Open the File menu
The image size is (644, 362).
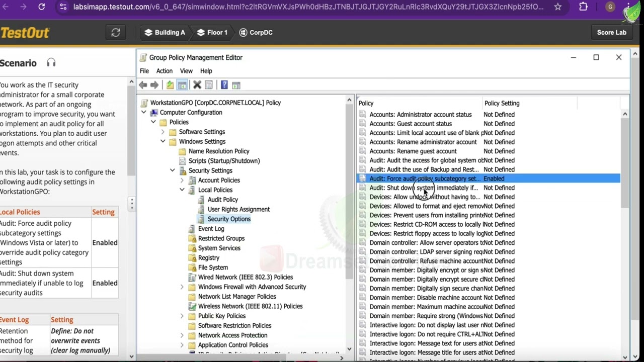[144, 71]
